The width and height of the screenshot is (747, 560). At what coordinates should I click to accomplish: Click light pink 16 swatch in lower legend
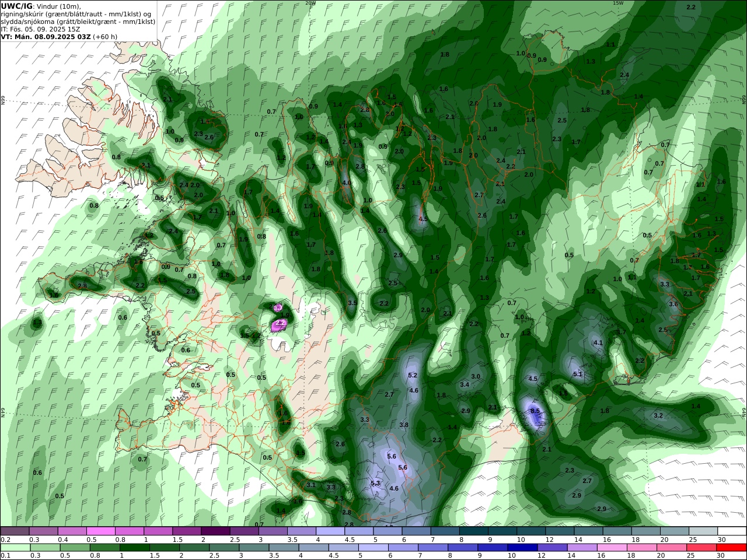coord(612,548)
